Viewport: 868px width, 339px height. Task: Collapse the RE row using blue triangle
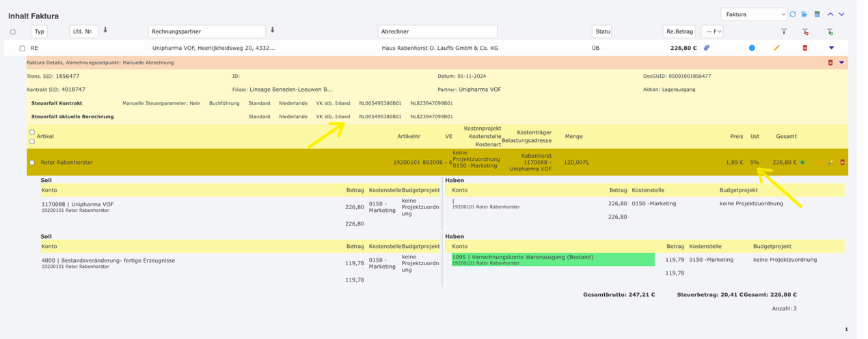tap(831, 48)
